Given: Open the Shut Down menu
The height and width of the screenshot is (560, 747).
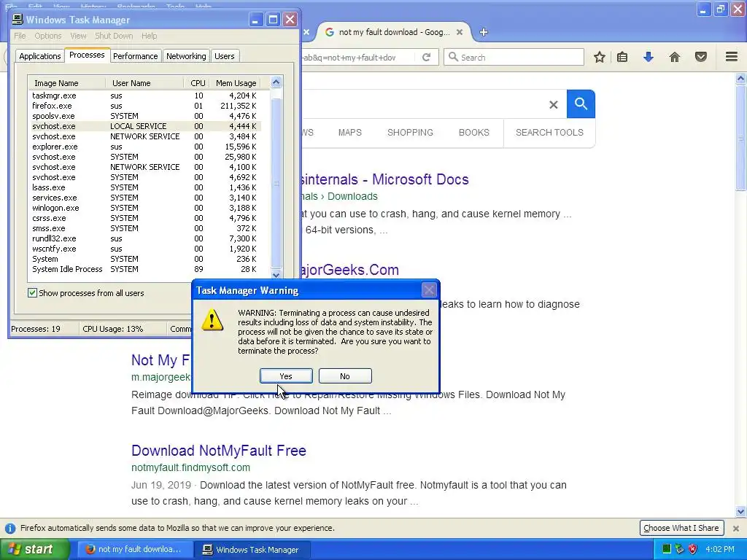Looking at the screenshot, I should (114, 36).
